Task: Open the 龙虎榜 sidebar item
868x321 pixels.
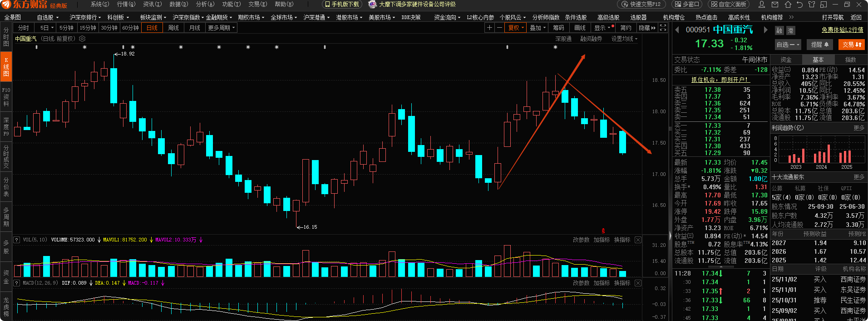Action: [x=6, y=307]
